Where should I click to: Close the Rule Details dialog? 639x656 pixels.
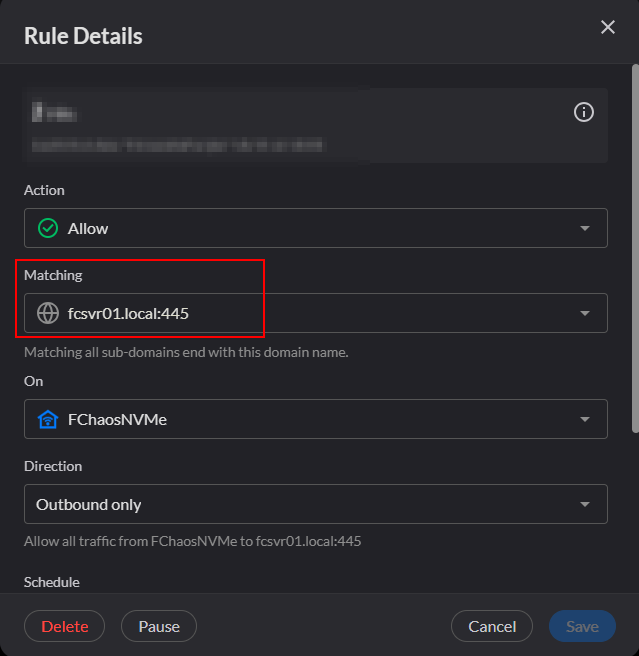(607, 28)
